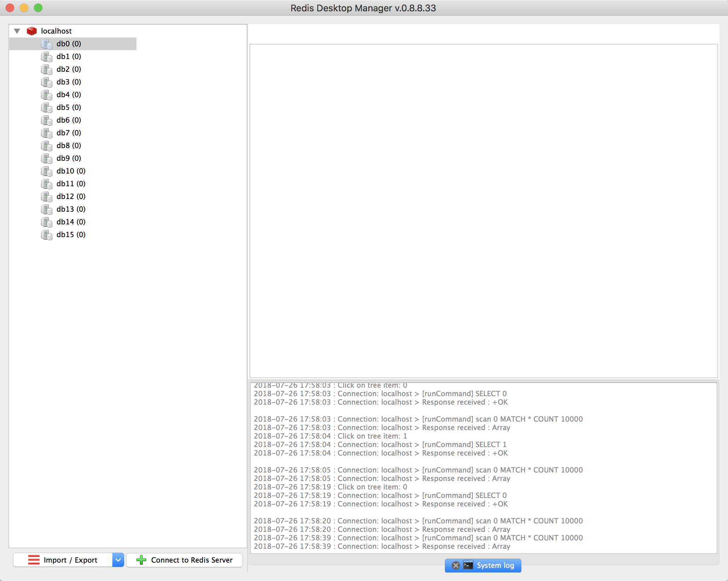Screen dimensions: 728x581
Task: Click the db12 database icon
Action: (x=47, y=196)
